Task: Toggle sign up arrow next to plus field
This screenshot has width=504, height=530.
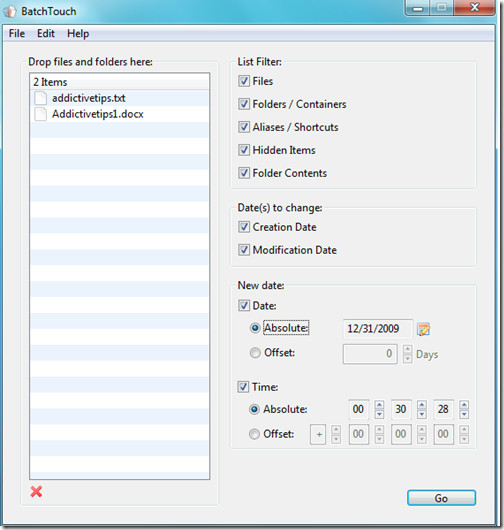Action: coord(336,430)
